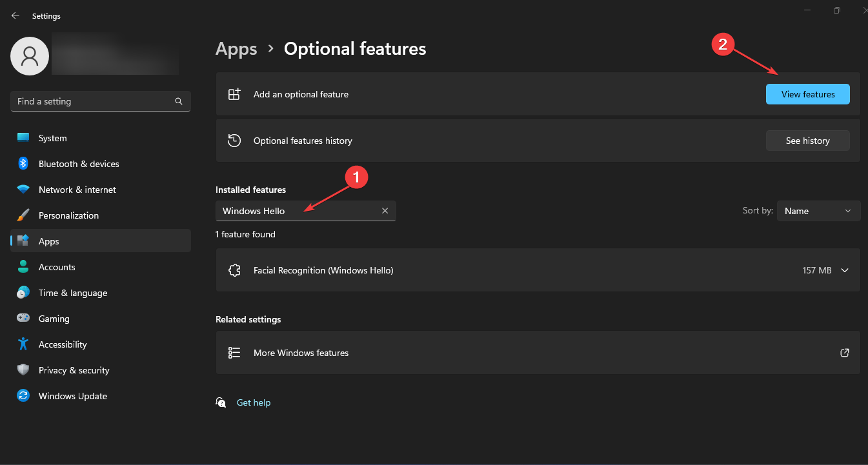Open Gaming settings

pos(101,319)
